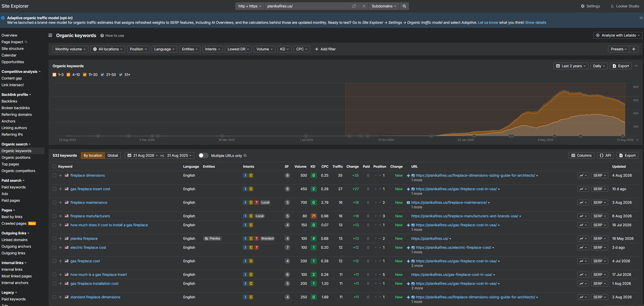Viewport: 644px width, 306px height.
Task: Export the keywords table
Action: tap(627, 155)
